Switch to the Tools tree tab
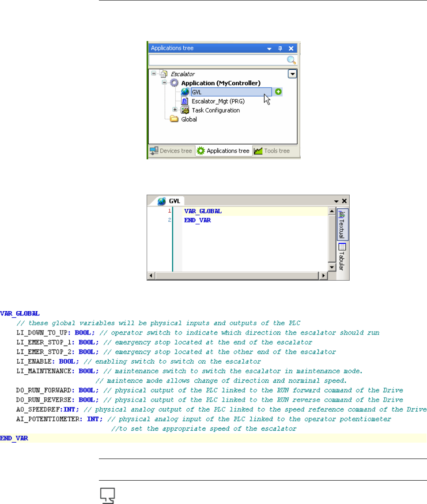427x504 pixels. [272, 151]
